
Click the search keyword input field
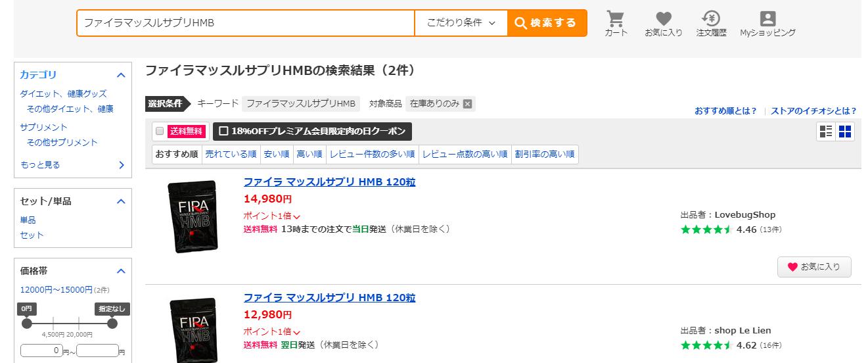246,23
